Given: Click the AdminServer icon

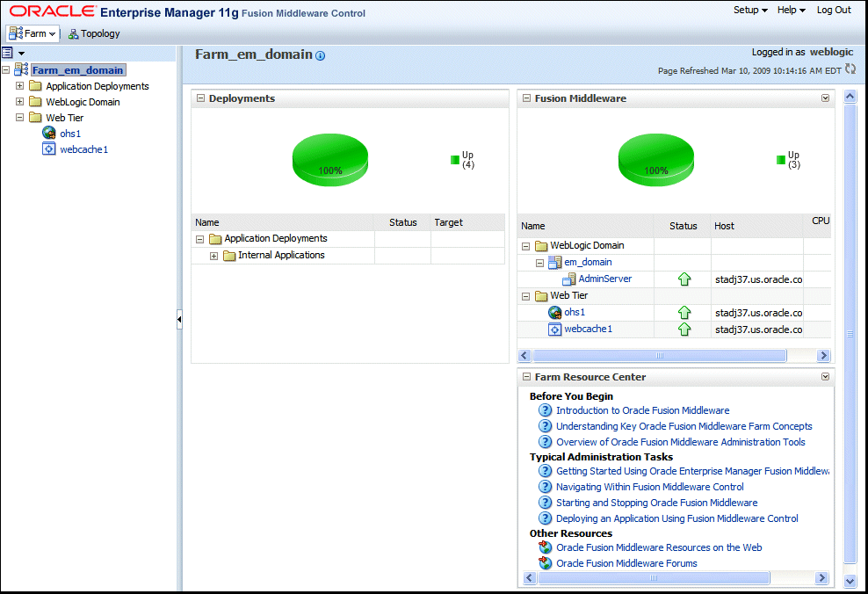Looking at the screenshot, I should (x=569, y=279).
